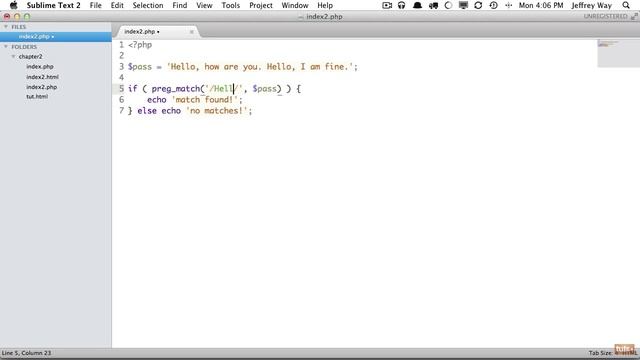Open the Apple menu
The height and width of the screenshot is (360, 640).
(x=13, y=5)
